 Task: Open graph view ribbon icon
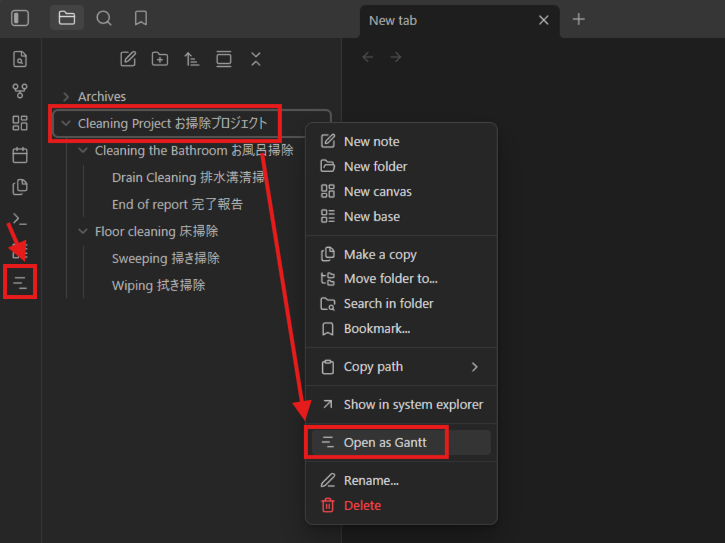[20, 91]
